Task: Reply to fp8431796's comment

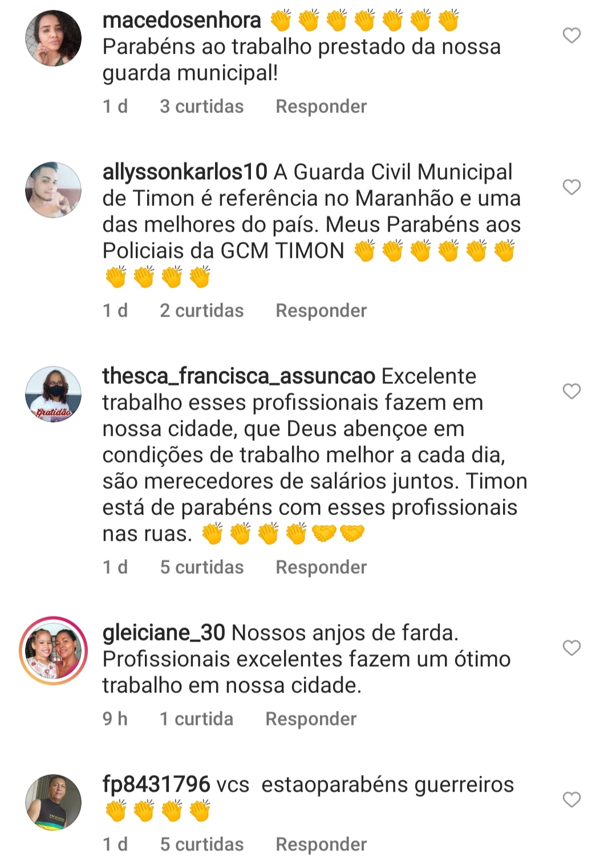Action: coord(321,845)
